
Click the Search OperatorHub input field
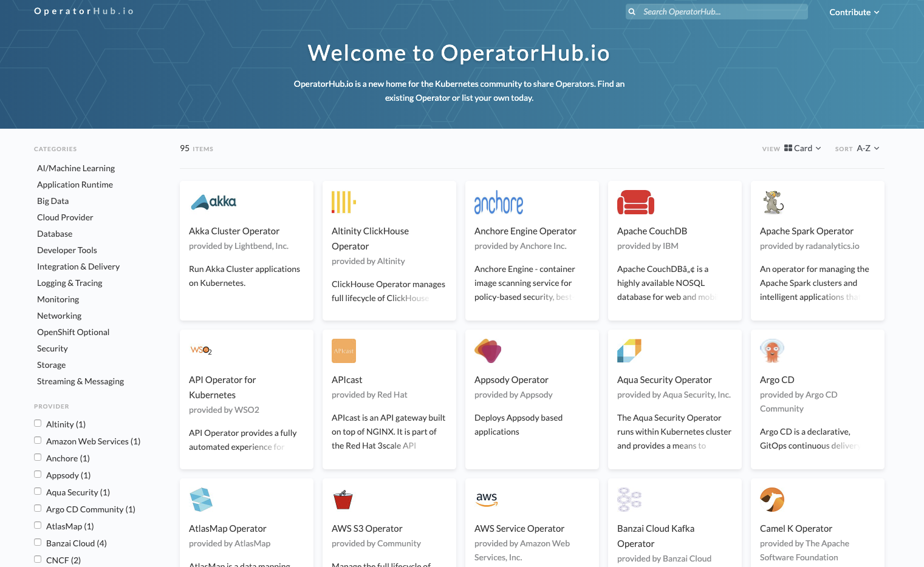(x=717, y=12)
